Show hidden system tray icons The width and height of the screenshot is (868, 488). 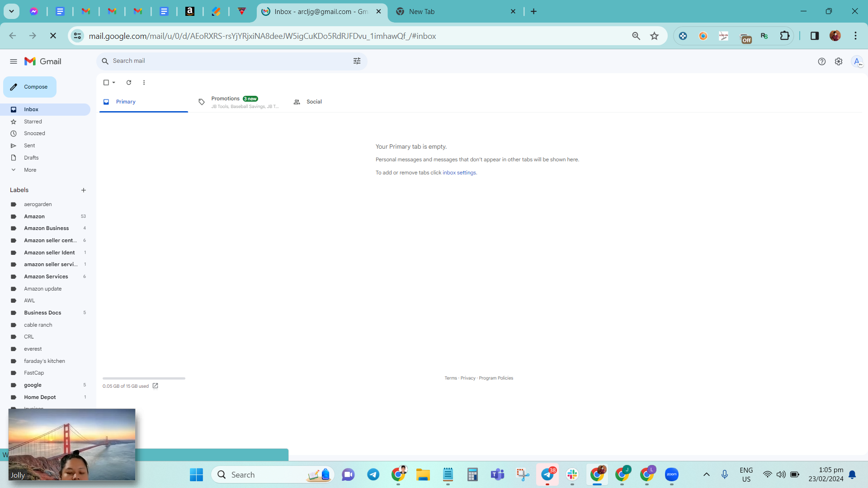pyautogui.click(x=706, y=474)
